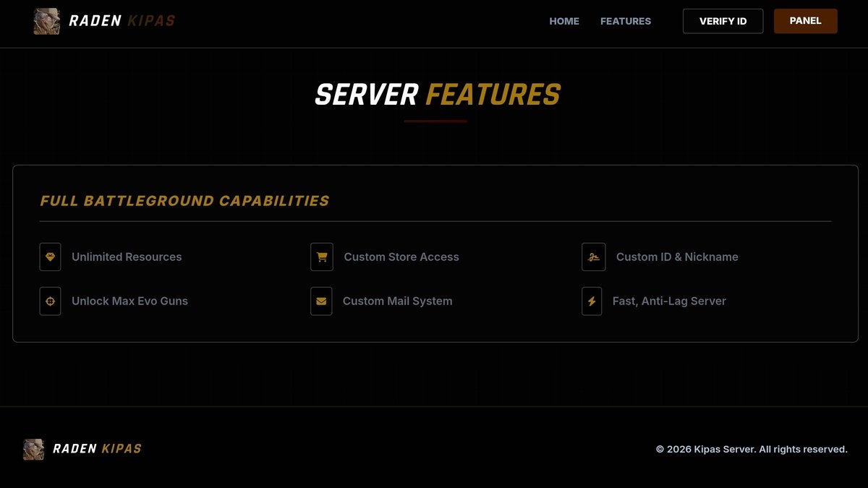The height and width of the screenshot is (488, 868).
Task: Click the Custom ID & Nickname text
Action: tap(677, 257)
